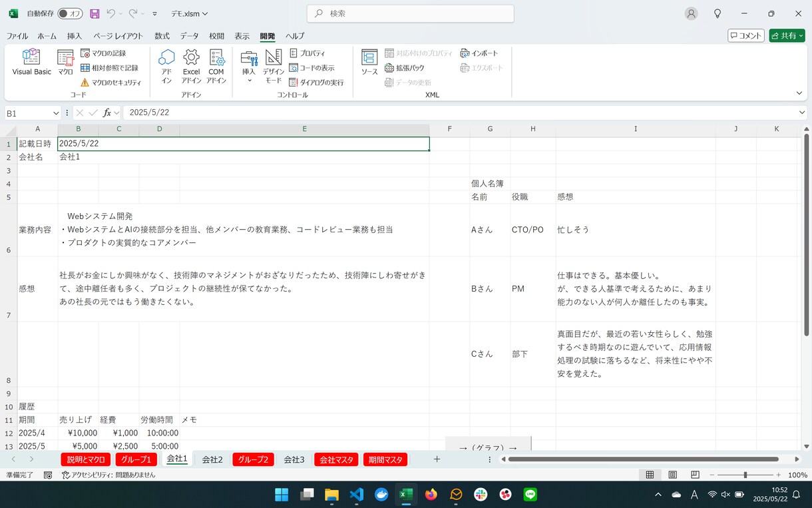The width and height of the screenshot is (812, 508).
Task: Select the 期間マスタ sheet tab
Action: [385, 459]
